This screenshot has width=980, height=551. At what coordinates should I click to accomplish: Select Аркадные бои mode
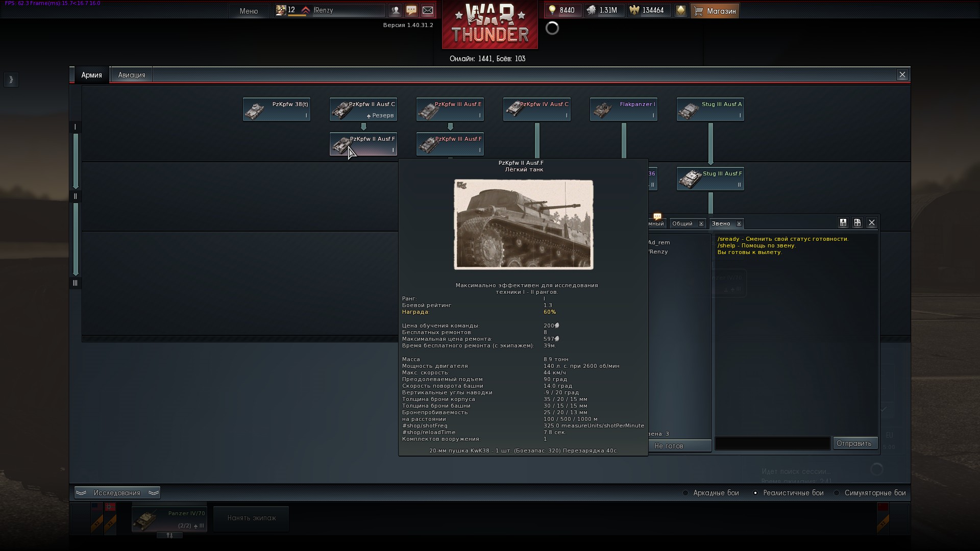711,493
